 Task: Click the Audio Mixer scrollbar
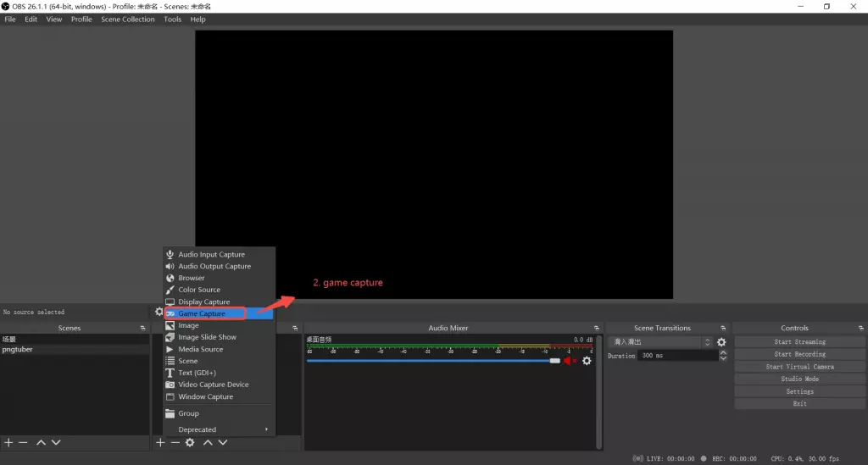coord(599,391)
